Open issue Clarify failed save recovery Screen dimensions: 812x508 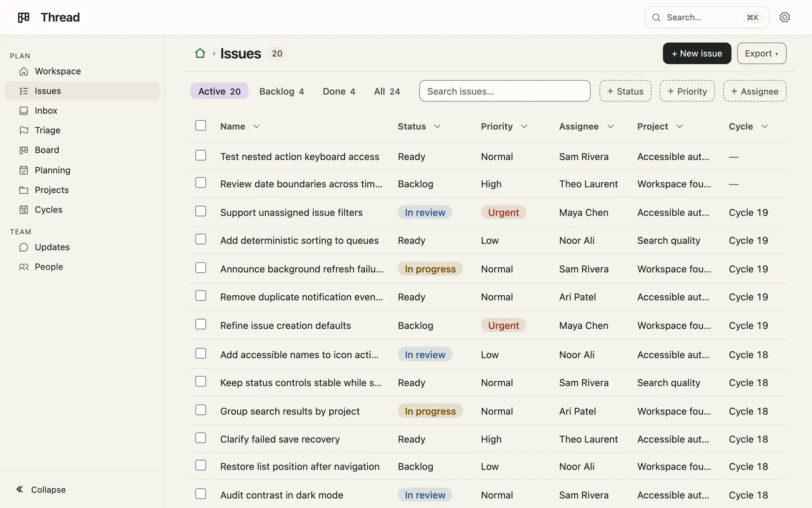point(280,439)
